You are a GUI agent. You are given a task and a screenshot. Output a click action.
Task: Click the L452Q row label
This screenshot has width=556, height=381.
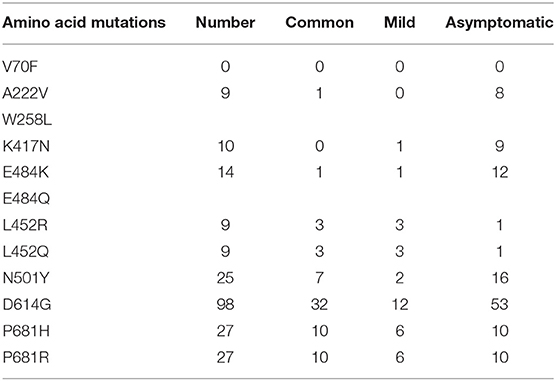26,252
